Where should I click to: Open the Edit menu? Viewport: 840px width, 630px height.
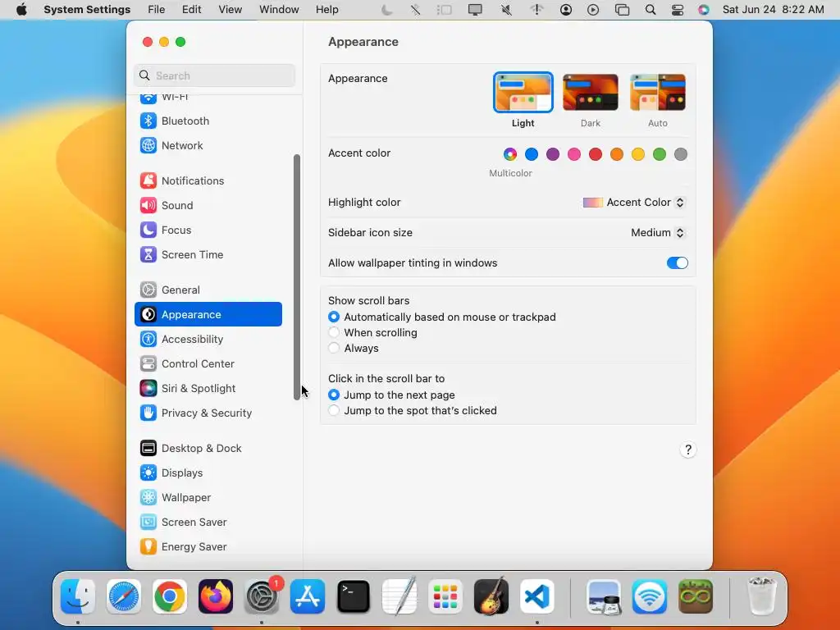[191, 10]
